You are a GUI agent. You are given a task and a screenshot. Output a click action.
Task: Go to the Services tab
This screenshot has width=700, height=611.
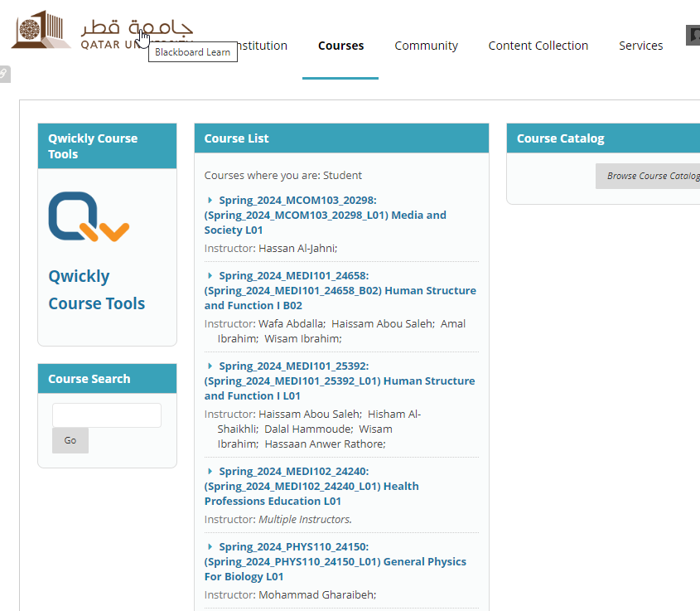(x=640, y=46)
